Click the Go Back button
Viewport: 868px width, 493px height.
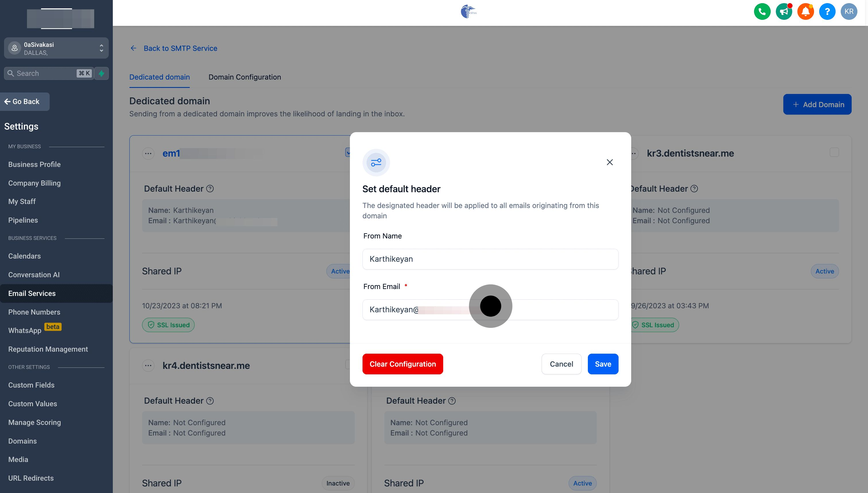[24, 102]
